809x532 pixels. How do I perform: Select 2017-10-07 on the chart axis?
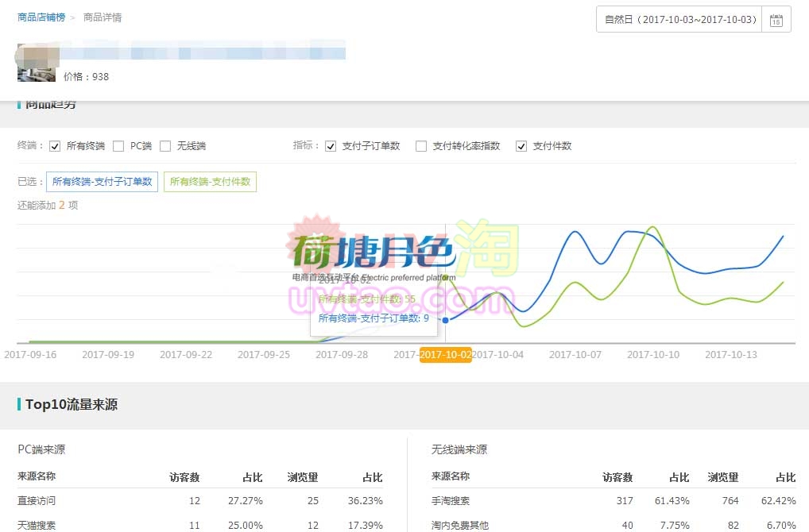[575, 355]
